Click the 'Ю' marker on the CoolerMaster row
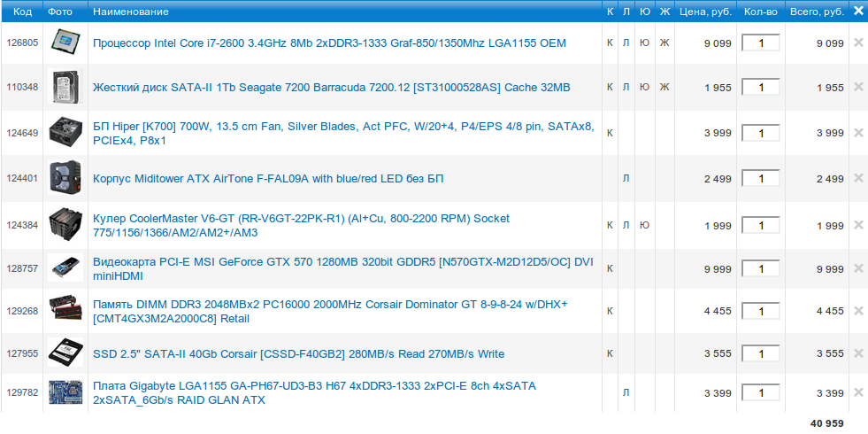Screen dimensions: 868x434 tap(644, 225)
